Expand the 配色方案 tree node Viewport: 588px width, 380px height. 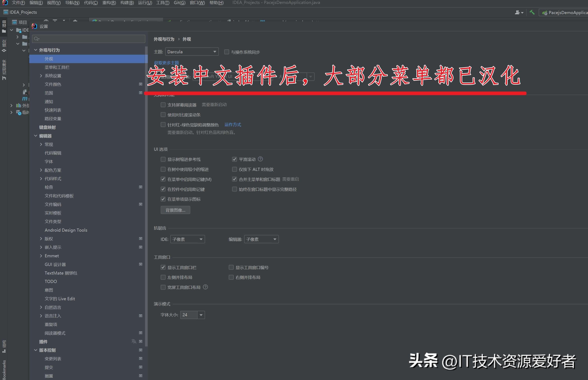[x=41, y=170]
